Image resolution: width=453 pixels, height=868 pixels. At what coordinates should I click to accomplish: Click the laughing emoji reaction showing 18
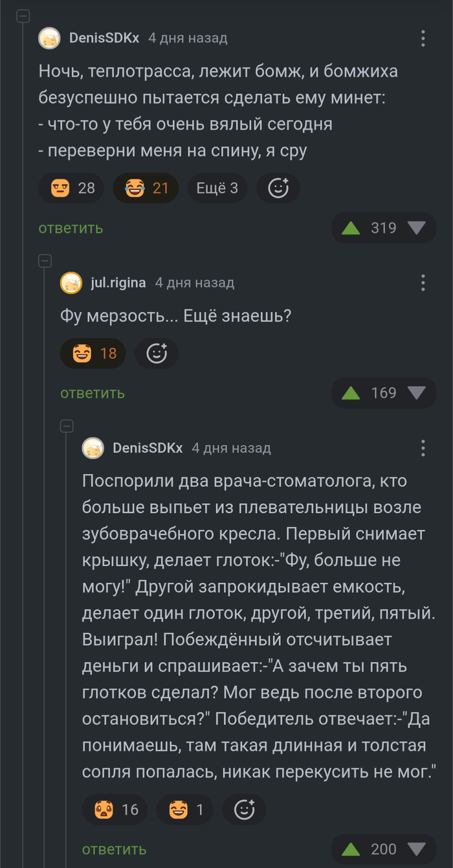pos(93,354)
